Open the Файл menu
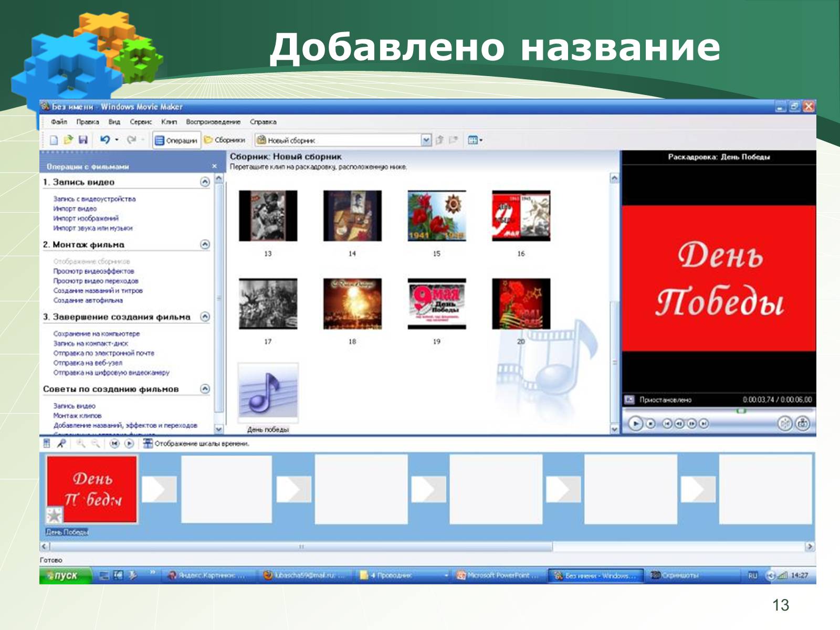840x630 pixels. [x=59, y=122]
